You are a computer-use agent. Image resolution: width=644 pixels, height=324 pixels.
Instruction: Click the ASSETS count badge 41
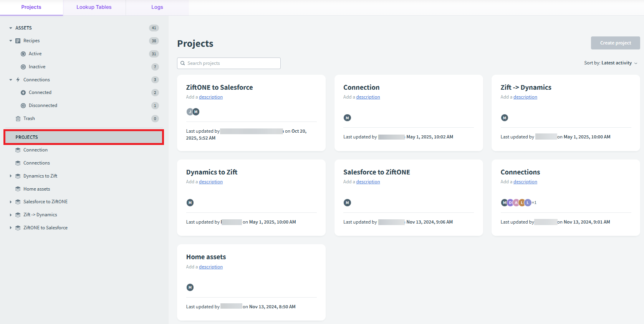(154, 28)
